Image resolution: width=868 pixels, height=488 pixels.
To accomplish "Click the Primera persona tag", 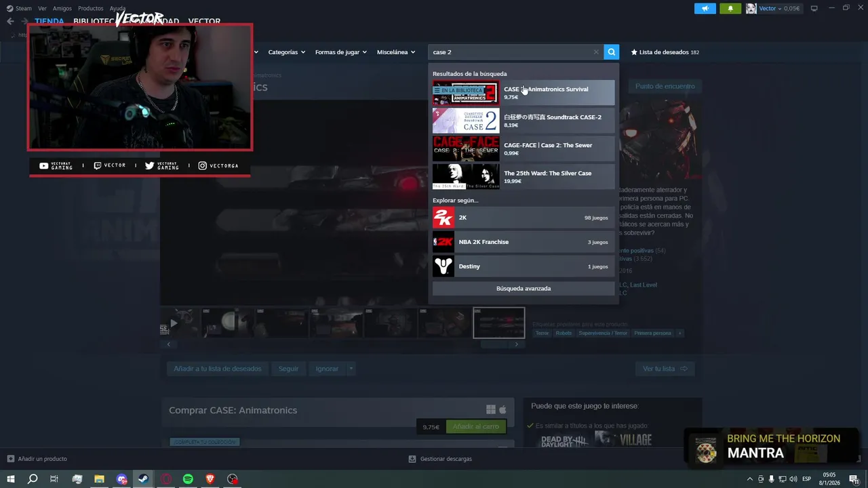I will click(x=653, y=333).
